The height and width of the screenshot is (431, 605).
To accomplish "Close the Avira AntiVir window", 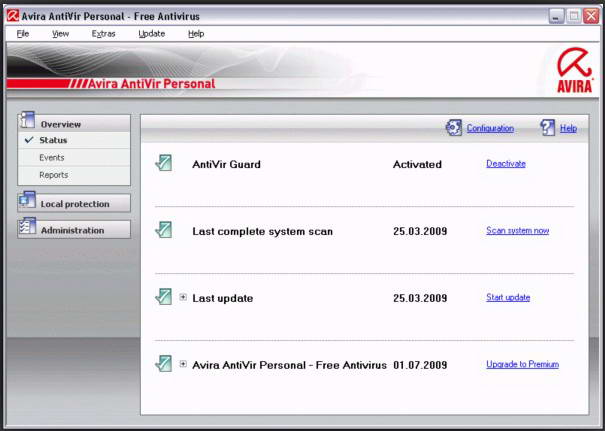I will 591,16.
